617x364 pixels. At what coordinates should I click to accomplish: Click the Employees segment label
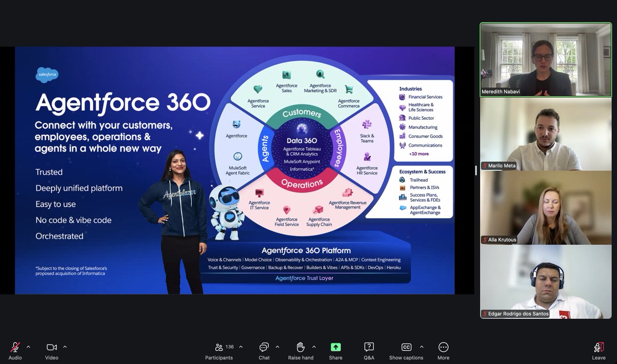click(x=337, y=149)
